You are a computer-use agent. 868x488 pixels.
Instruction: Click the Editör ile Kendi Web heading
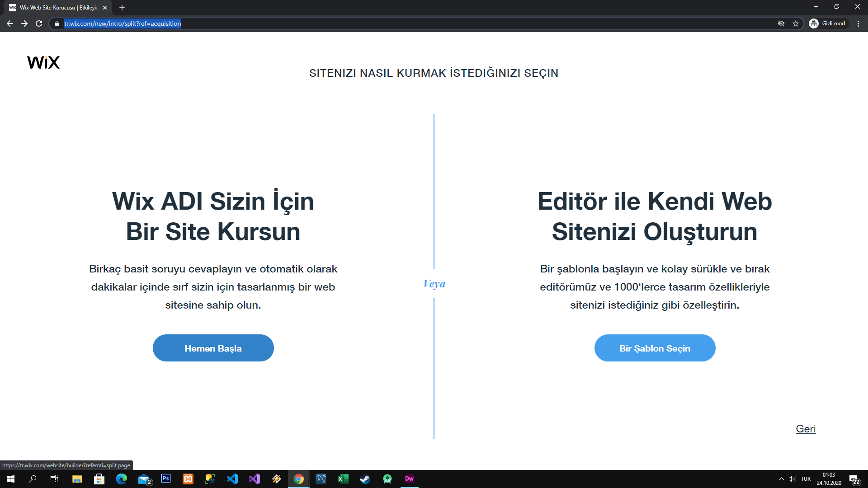(x=655, y=216)
